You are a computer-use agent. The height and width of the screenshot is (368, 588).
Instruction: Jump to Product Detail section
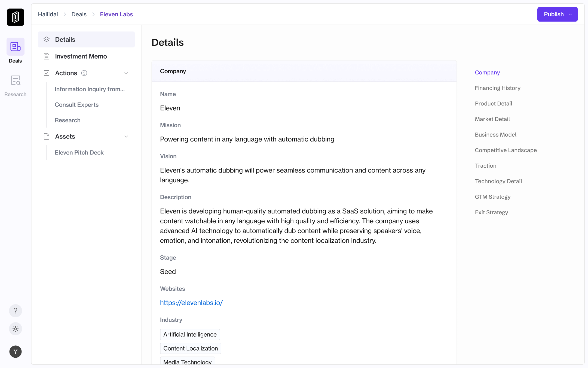(494, 104)
